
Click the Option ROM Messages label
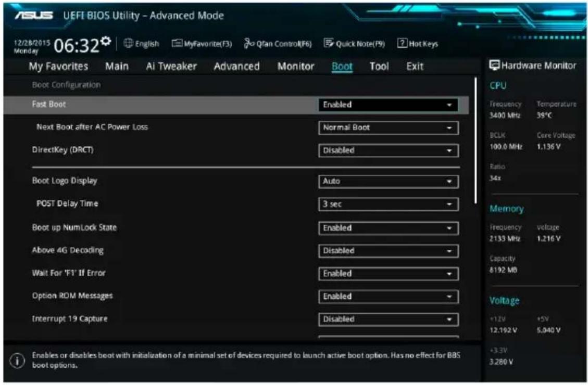pos(72,296)
